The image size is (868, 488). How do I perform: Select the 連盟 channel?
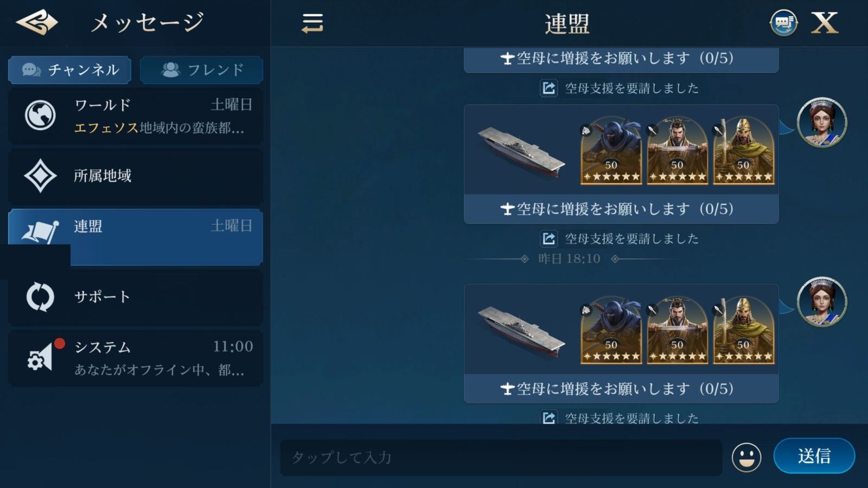tap(136, 237)
